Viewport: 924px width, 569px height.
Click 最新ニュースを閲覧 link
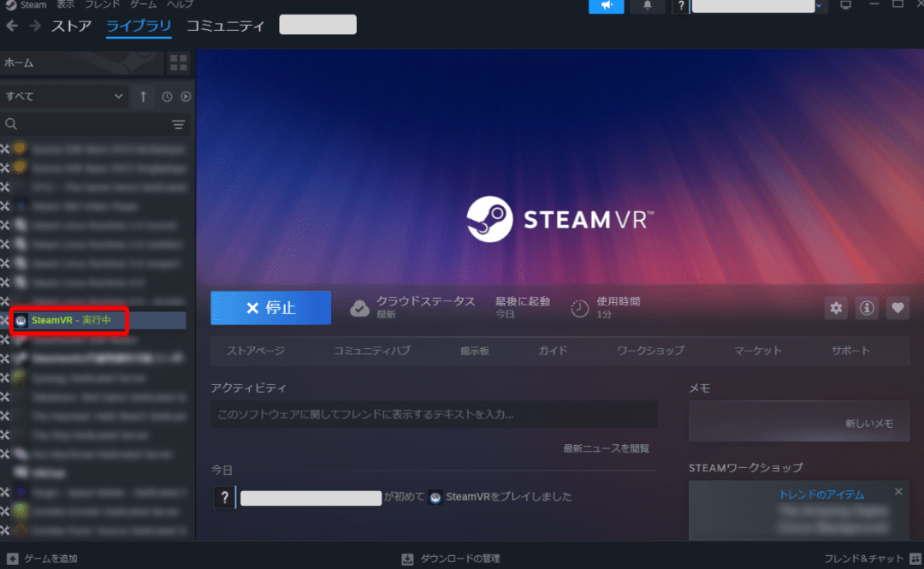tap(607, 448)
